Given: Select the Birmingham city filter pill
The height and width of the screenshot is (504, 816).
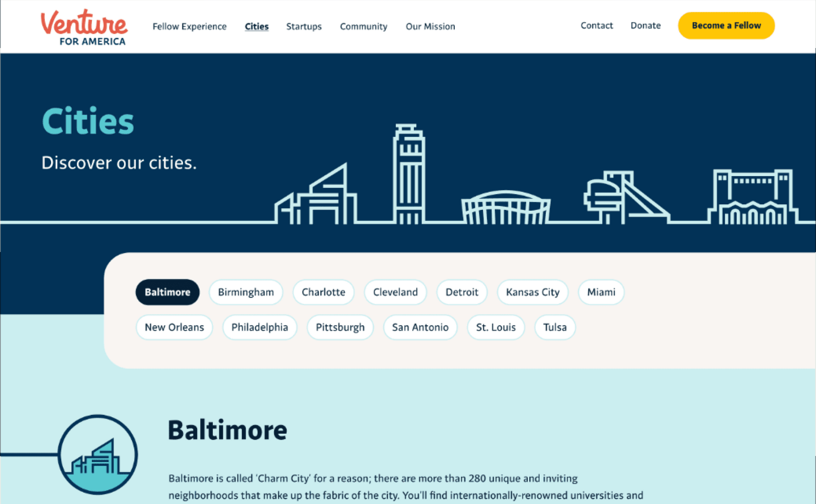Looking at the screenshot, I should (246, 292).
